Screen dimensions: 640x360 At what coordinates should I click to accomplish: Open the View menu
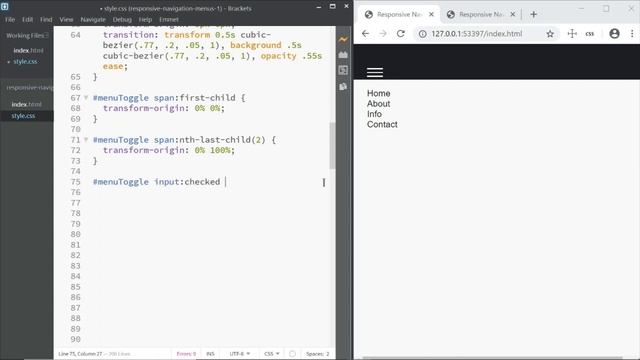click(x=66, y=19)
